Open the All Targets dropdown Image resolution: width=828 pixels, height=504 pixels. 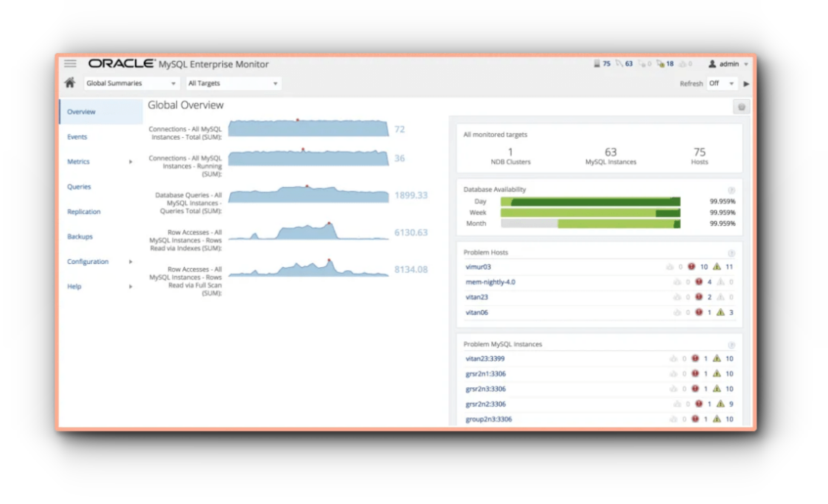pos(234,83)
